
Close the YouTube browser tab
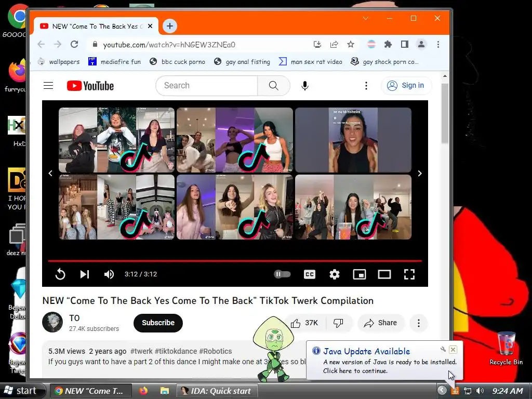(150, 26)
